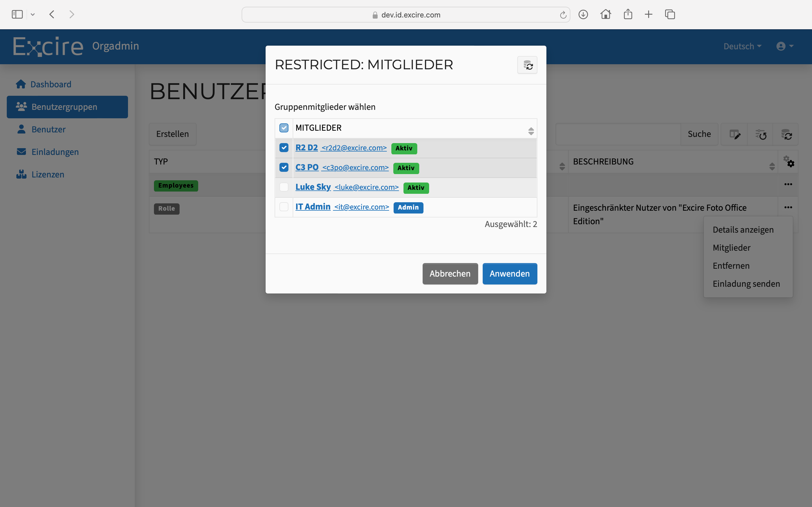This screenshot has width=812, height=507.
Task: Open the Safari downloads icon
Action: [583, 14]
